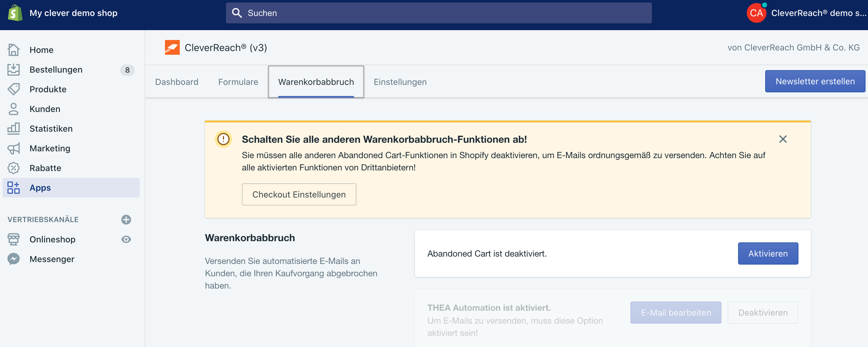Click the Shopify bag logo

tap(15, 13)
